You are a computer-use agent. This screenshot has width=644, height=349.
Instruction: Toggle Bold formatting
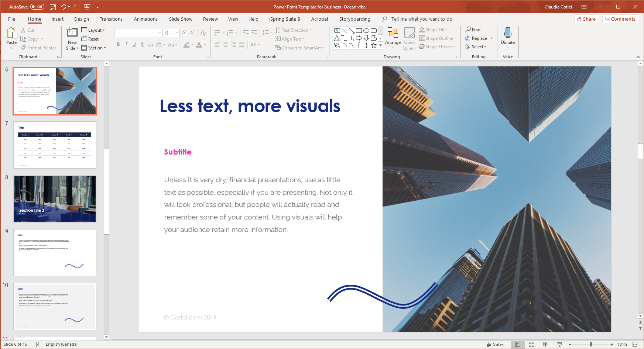click(118, 45)
